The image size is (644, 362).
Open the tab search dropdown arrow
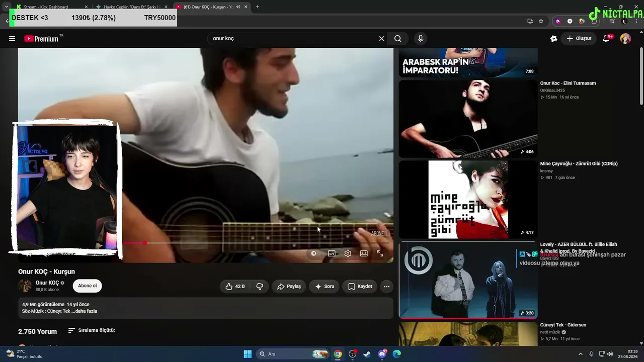click(6, 7)
